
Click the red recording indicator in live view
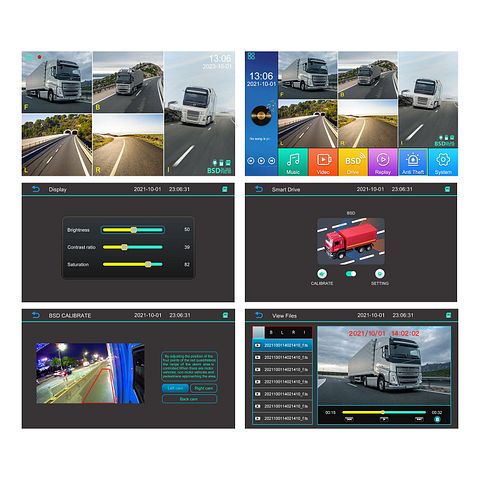[x=39, y=57]
